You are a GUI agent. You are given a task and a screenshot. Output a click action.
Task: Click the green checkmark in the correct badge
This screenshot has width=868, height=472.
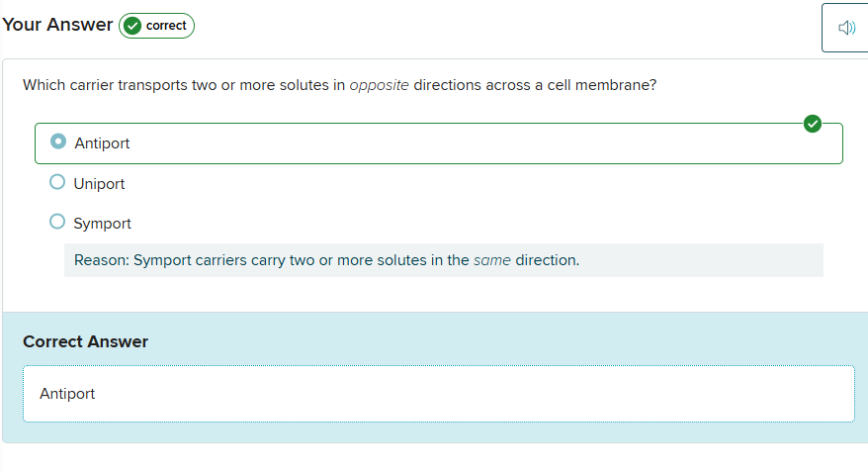coord(131,26)
